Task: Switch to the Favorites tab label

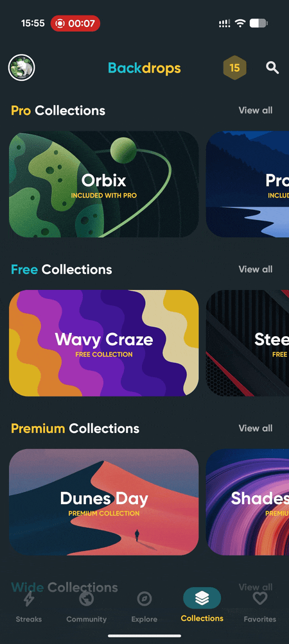Action: [260, 619]
